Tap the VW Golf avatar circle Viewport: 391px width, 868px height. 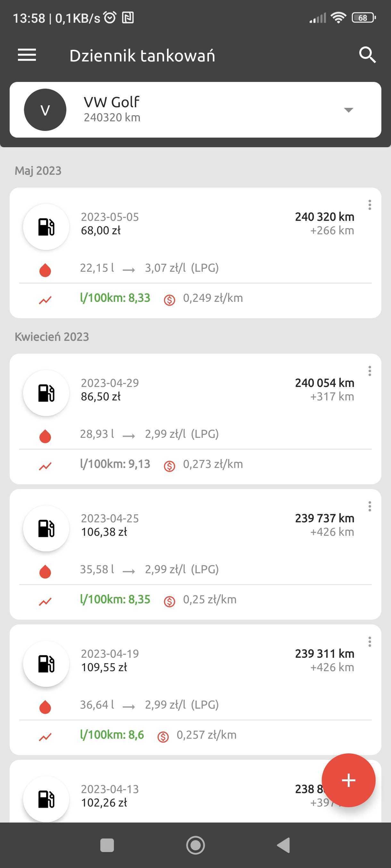[x=45, y=110]
